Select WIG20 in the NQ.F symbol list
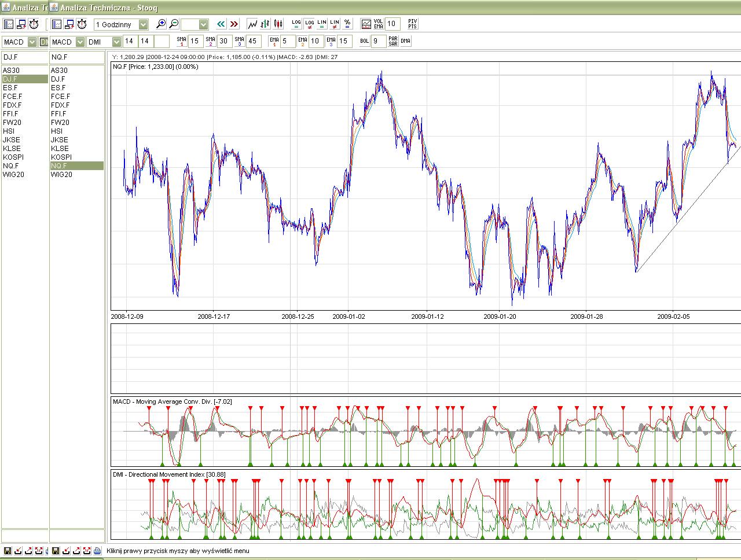The width and height of the screenshot is (741, 560). pyautogui.click(x=61, y=175)
